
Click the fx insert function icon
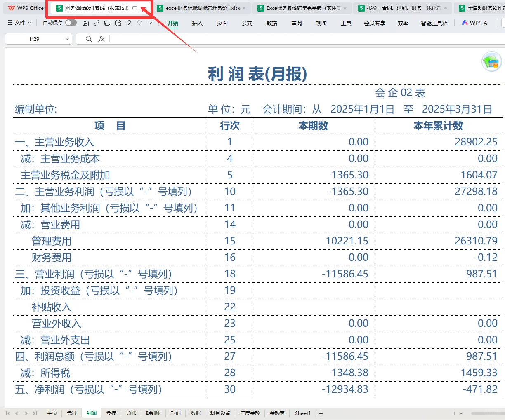pos(101,39)
